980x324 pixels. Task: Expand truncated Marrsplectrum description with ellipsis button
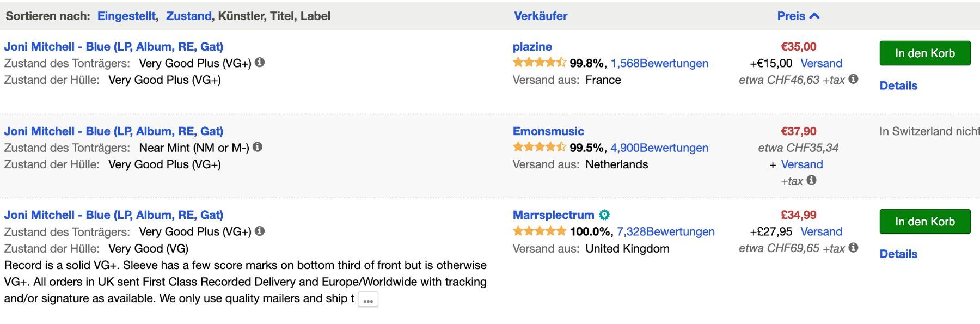368,299
